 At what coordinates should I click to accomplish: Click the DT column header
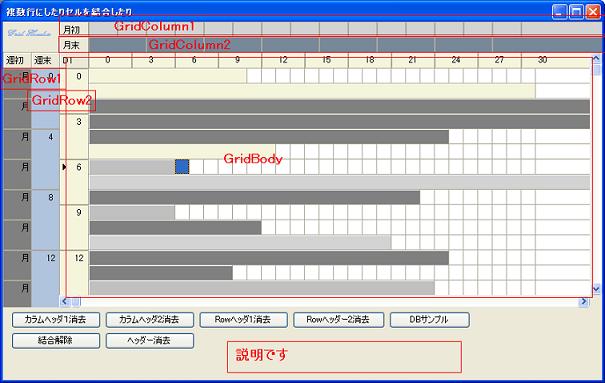[x=74, y=60]
